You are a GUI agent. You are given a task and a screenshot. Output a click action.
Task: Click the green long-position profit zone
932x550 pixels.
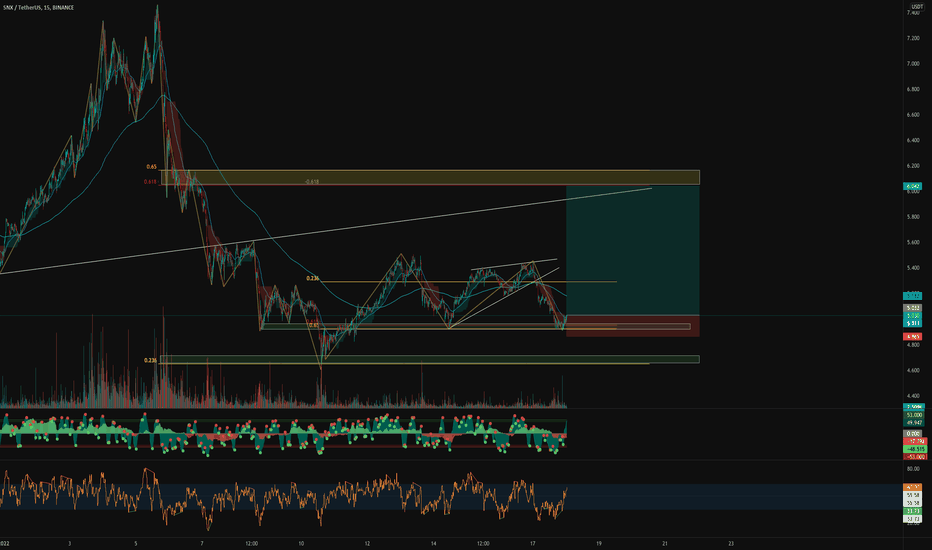coord(632,250)
